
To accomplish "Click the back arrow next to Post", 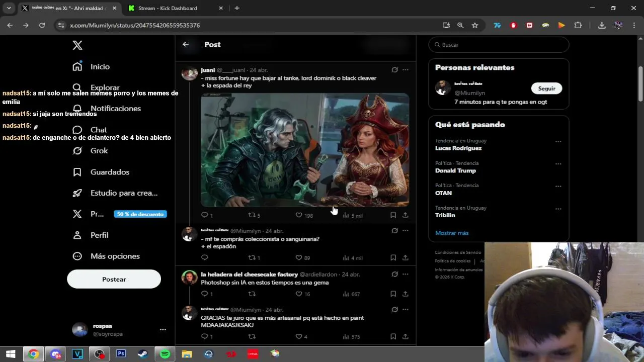I will pos(186,44).
